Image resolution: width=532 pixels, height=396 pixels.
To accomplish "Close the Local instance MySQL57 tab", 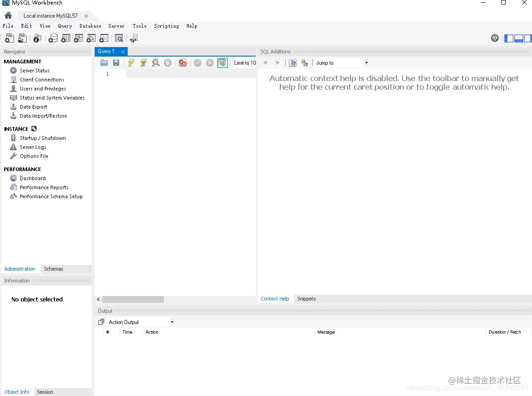I will 86,16.
